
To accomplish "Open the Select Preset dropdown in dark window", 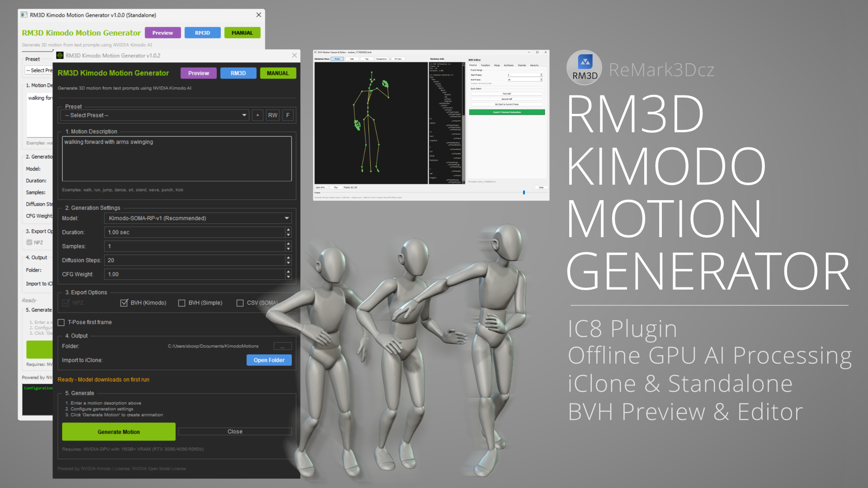I will click(155, 115).
